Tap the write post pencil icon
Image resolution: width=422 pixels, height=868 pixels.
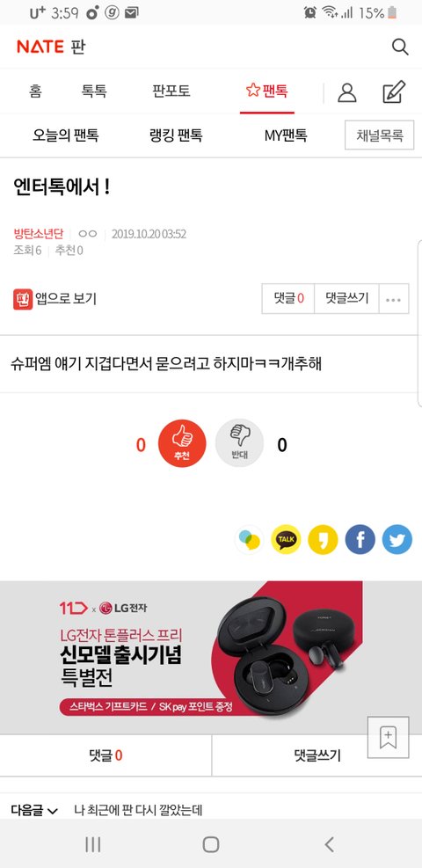(395, 91)
